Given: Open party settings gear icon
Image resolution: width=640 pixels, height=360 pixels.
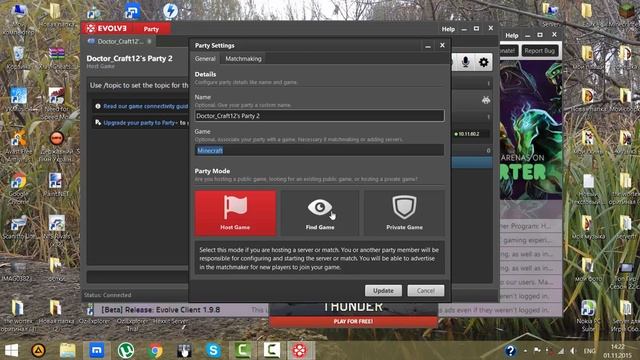Looking at the screenshot, I should (x=484, y=62).
